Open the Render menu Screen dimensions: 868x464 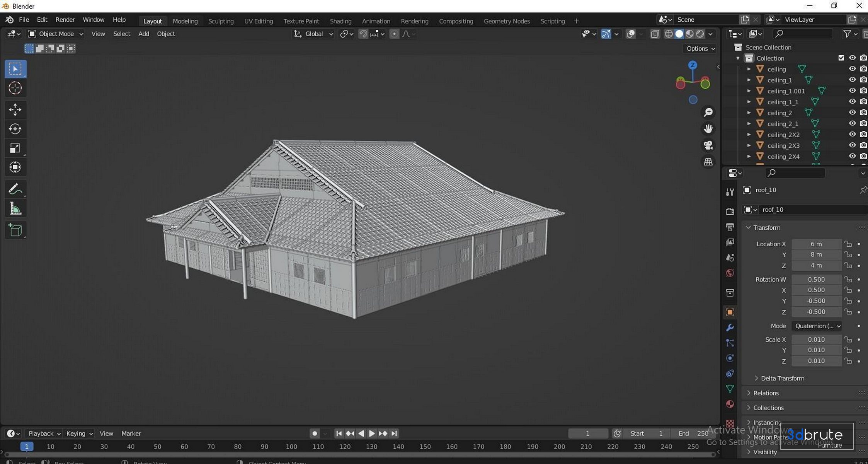(x=65, y=20)
